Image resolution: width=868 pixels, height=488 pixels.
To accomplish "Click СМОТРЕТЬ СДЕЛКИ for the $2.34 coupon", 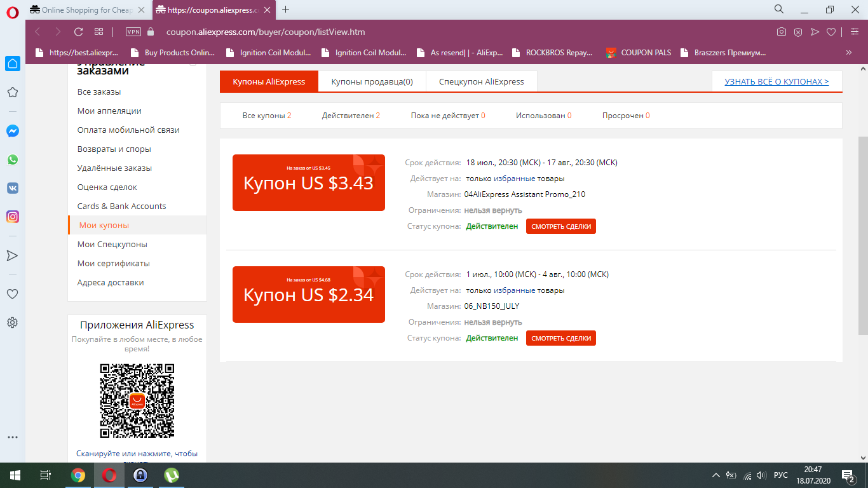I will [561, 338].
